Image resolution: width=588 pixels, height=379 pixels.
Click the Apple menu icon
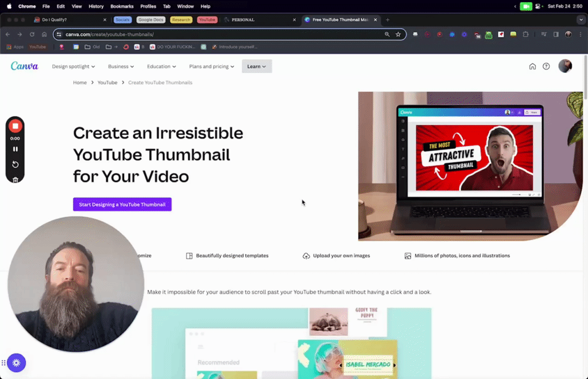click(x=9, y=6)
